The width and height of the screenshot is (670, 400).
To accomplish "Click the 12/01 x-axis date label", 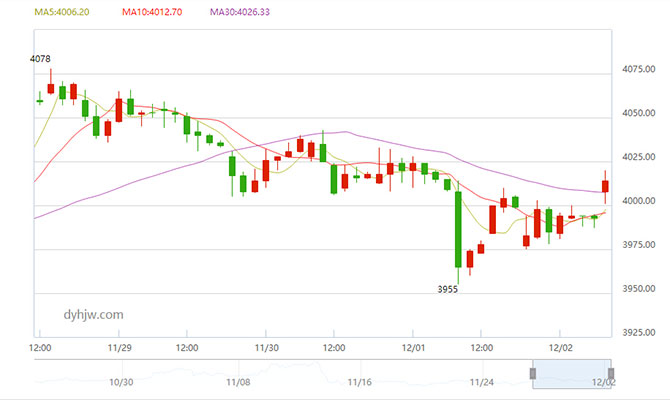I will pyautogui.click(x=412, y=348).
